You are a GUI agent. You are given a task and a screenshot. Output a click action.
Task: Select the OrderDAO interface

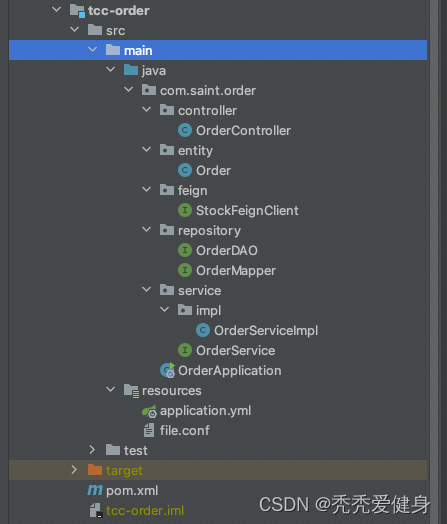[227, 250]
